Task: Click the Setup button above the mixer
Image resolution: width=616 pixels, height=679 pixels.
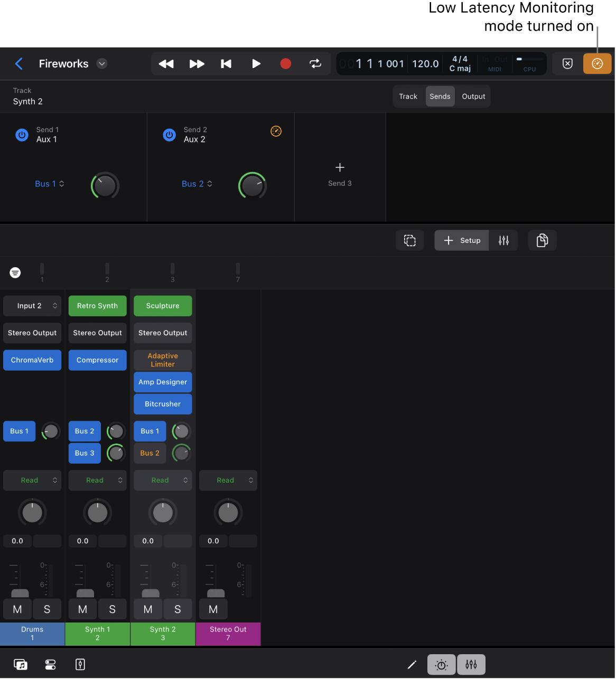Action: tap(462, 240)
